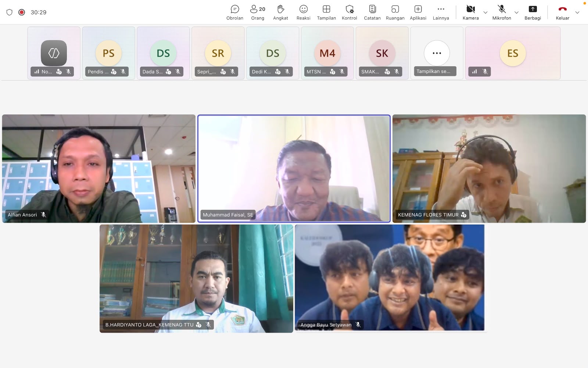The height and width of the screenshot is (368, 588).
Task: Click Angga Bayu Setyawan muted mic icon
Action: click(x=358, y=325)
